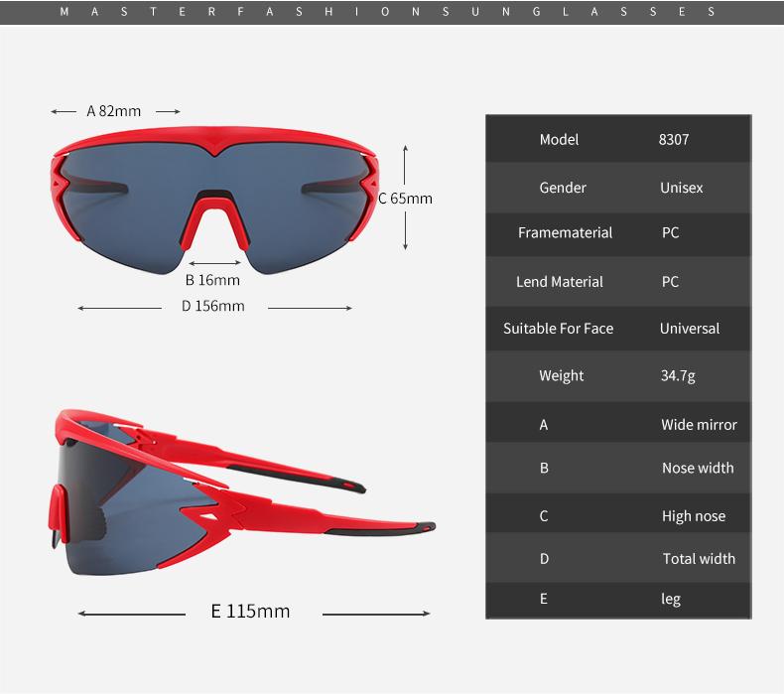Click the 'Model' table cell
784x694 pixels.
559,140
